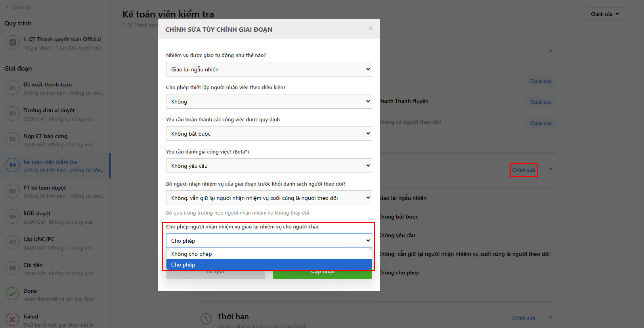
Task: Open the conditional assignee setup dropdown
Action: point(269,102)
